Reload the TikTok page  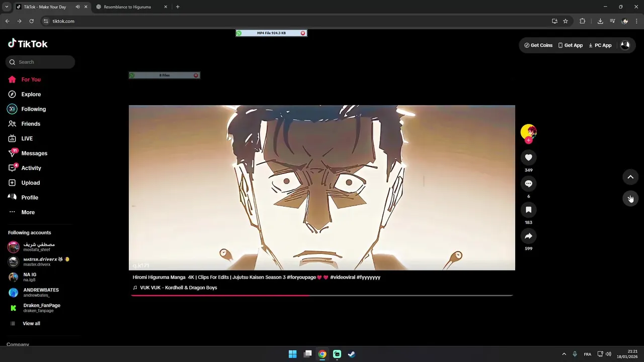click(x=31, y=21)
